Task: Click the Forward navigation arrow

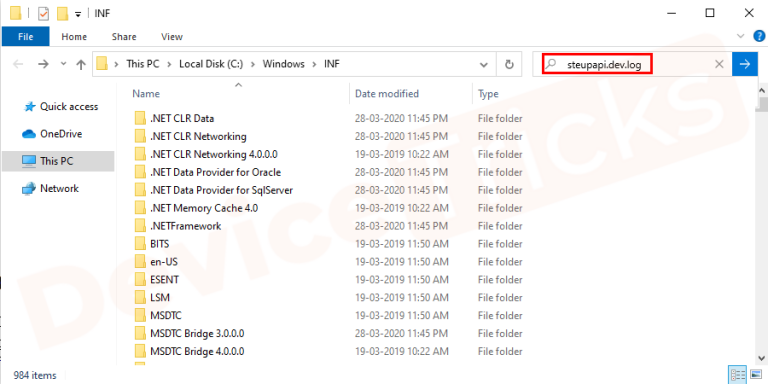Action: click(x=44, y=64)
